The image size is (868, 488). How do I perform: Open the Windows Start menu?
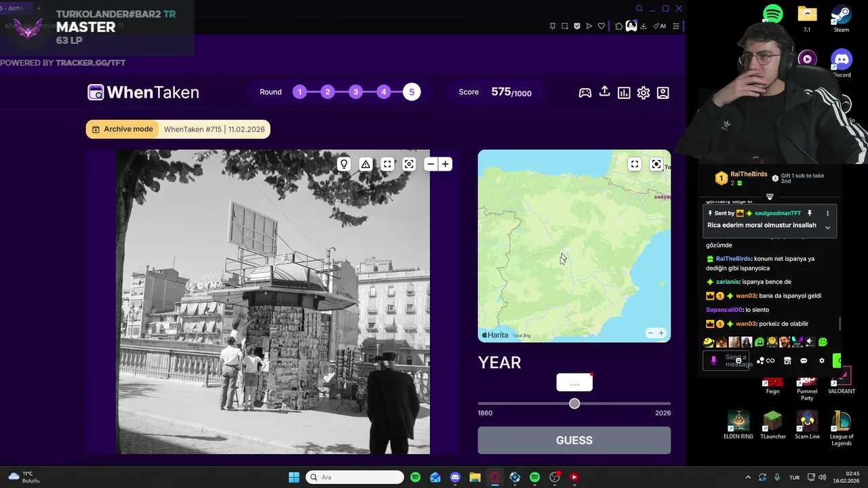click(294, 477)
